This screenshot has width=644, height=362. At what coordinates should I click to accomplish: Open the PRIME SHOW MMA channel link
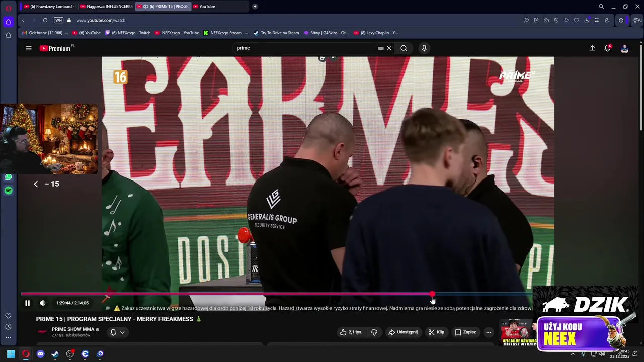point(73,329)
